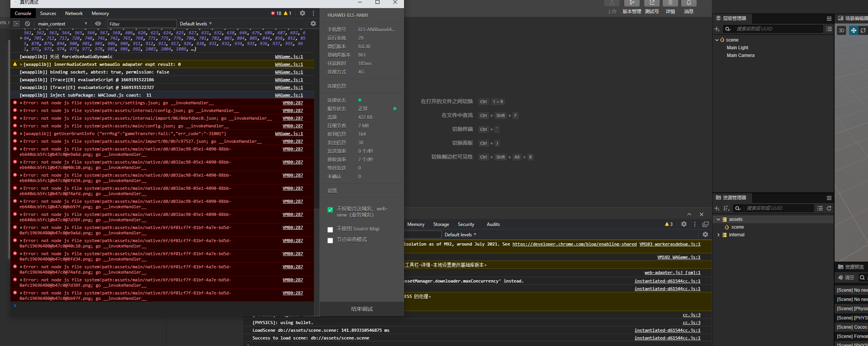Collapse background debugger panel with up chevron

(x=689, y=214)
